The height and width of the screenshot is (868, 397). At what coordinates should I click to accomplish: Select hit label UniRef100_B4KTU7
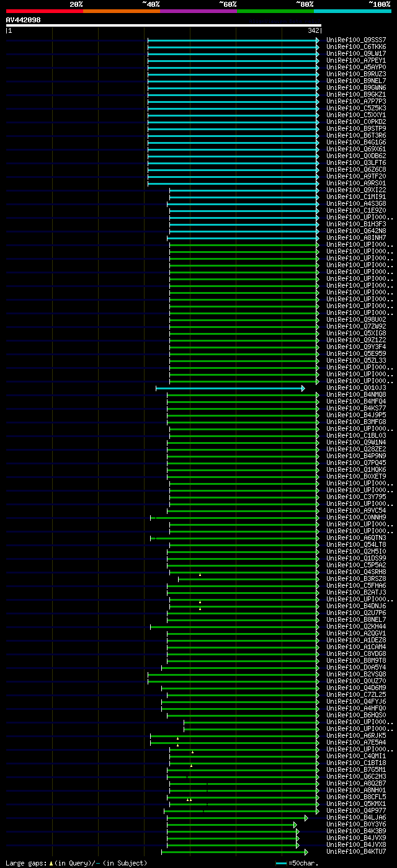click(356, 851)
